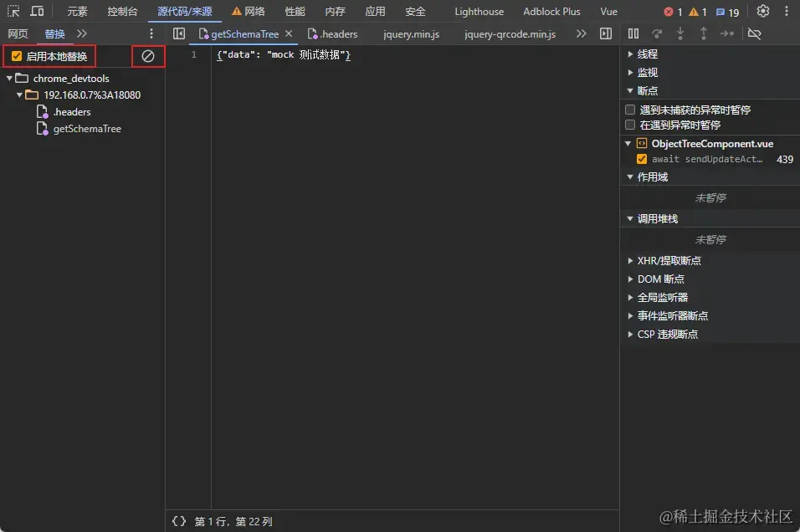Open the Adblock Plus panel tab
Viewport: 800px width, 532px height.
(551, 11)
